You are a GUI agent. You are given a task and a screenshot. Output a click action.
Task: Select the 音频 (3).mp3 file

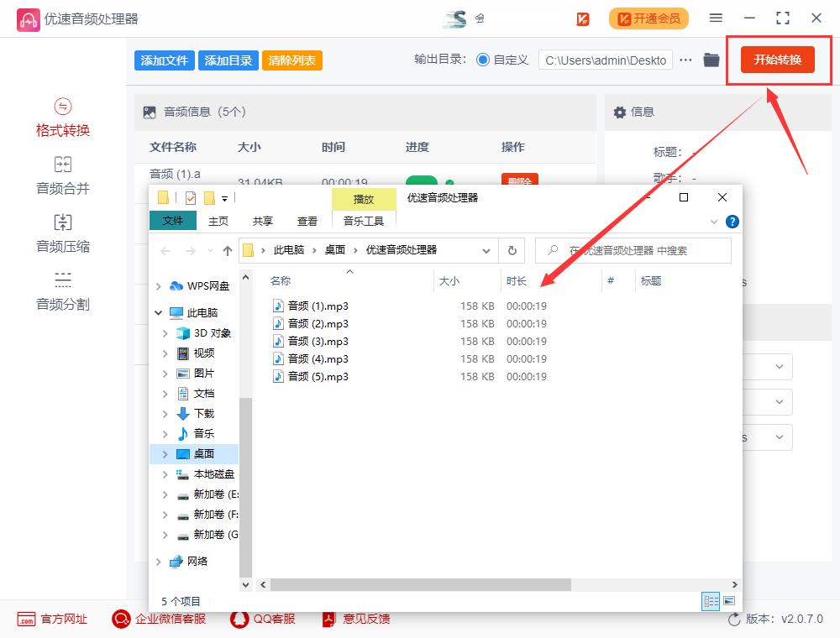click(x=318, y=341)
